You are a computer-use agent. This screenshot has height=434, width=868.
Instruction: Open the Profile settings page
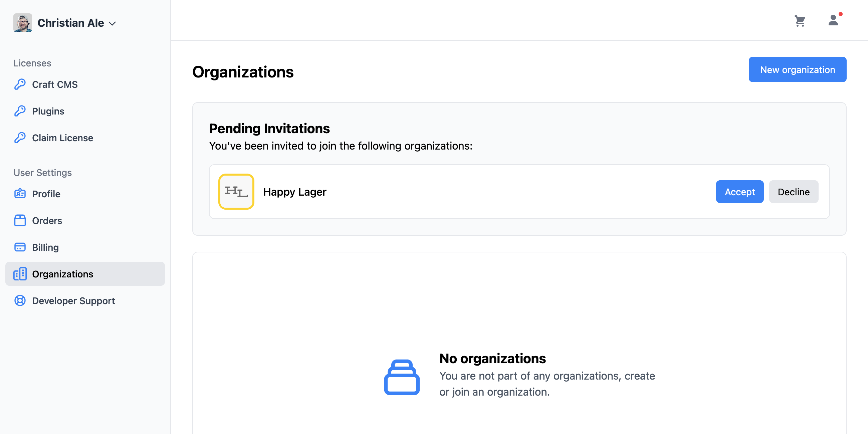(85, 194)
